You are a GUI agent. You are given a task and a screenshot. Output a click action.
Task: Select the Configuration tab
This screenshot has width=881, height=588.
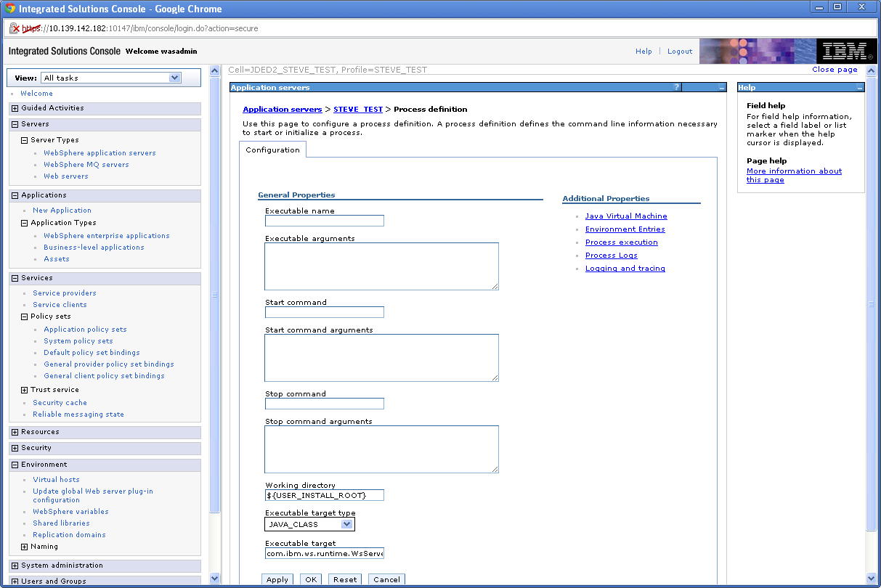(272, 150)
